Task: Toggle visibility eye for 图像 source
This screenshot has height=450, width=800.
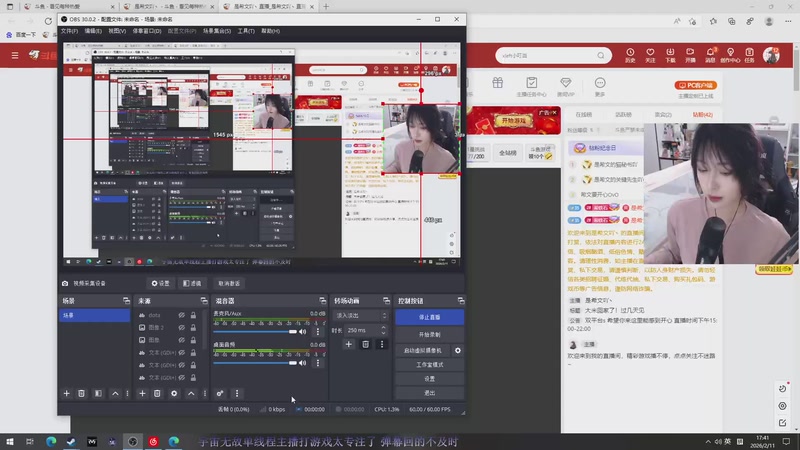Action: 182,340
